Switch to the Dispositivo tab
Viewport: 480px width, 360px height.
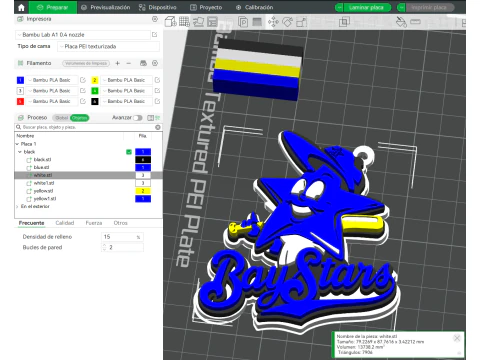click(158, 7)
